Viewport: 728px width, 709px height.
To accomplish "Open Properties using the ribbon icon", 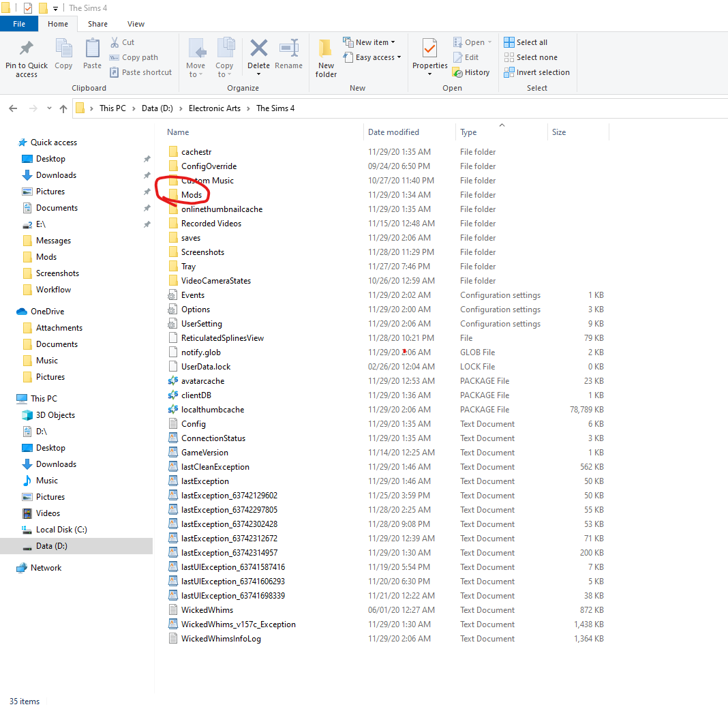I will click(x=429, y=49).
